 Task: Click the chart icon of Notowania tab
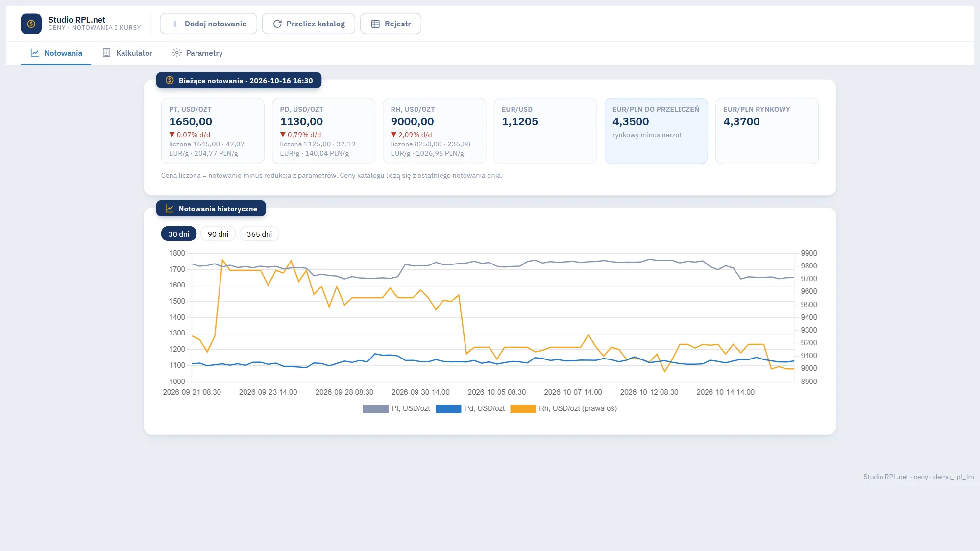[x=35, y=53]
